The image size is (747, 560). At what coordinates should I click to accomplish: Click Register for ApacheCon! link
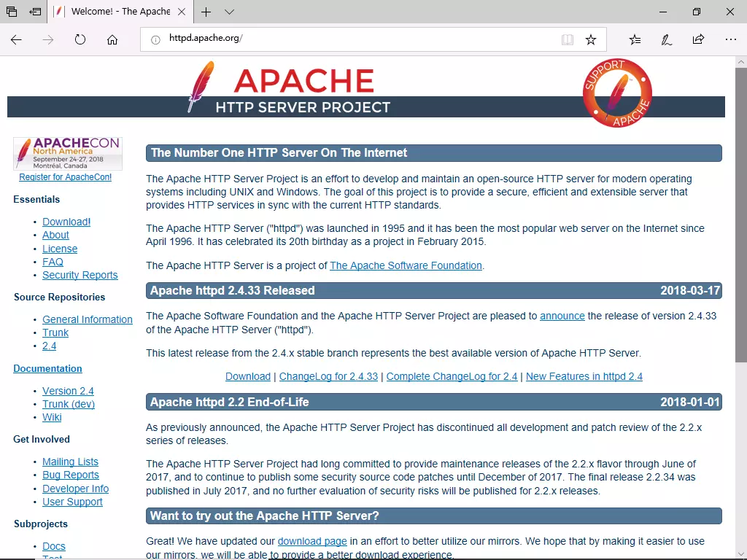click(x=65, y=177)
